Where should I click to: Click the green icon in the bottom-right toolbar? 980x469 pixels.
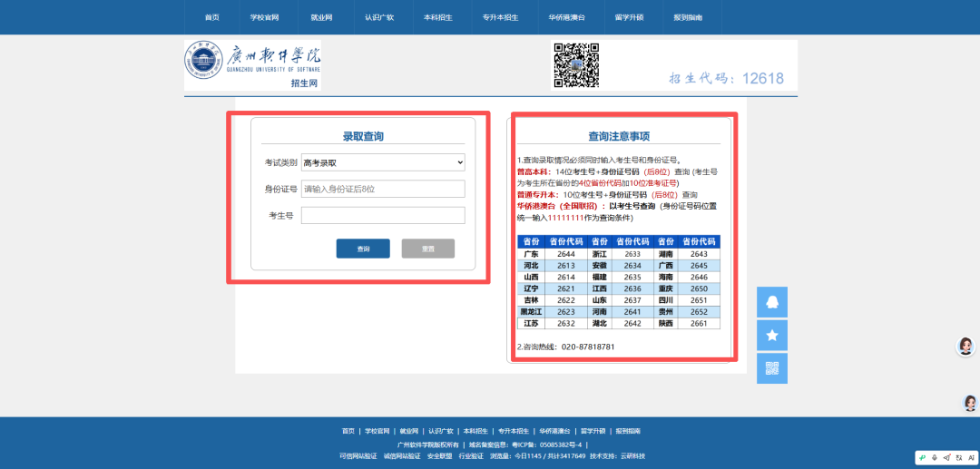923,457
